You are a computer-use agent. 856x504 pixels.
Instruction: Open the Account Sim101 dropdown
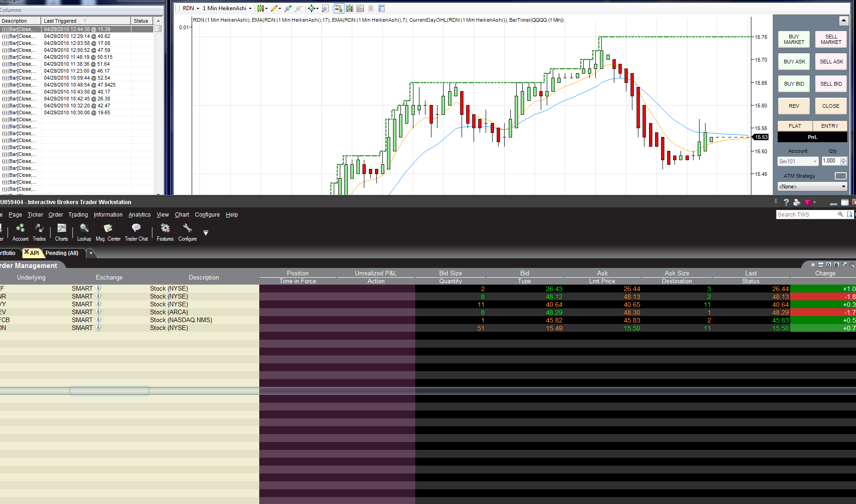798,161
